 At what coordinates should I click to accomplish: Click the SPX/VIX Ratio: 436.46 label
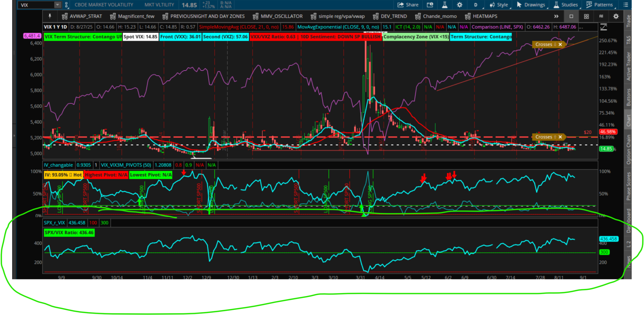tap(69, 233)
